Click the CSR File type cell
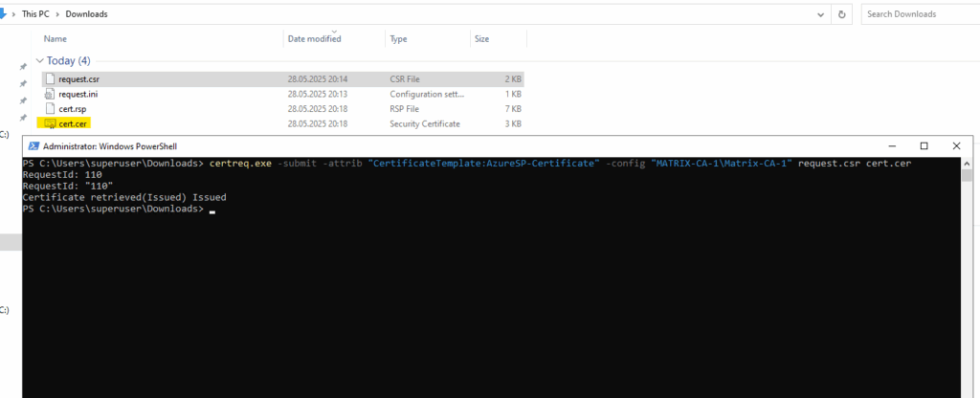 (x=405, y=79)
